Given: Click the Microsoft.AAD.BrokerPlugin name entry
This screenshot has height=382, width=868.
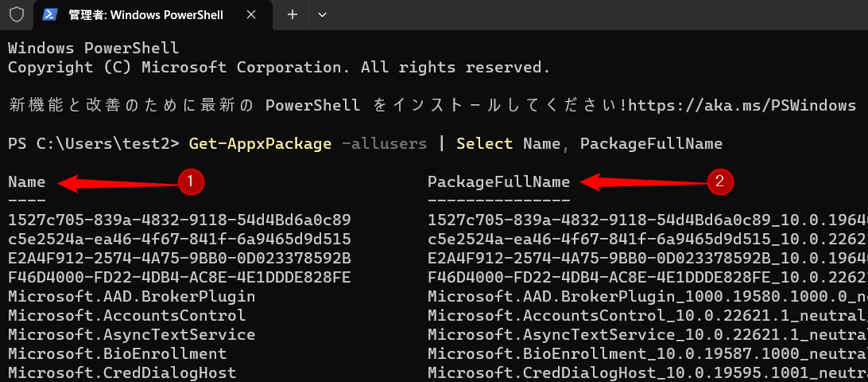Looking at the screenshot, I should [131, 296].
